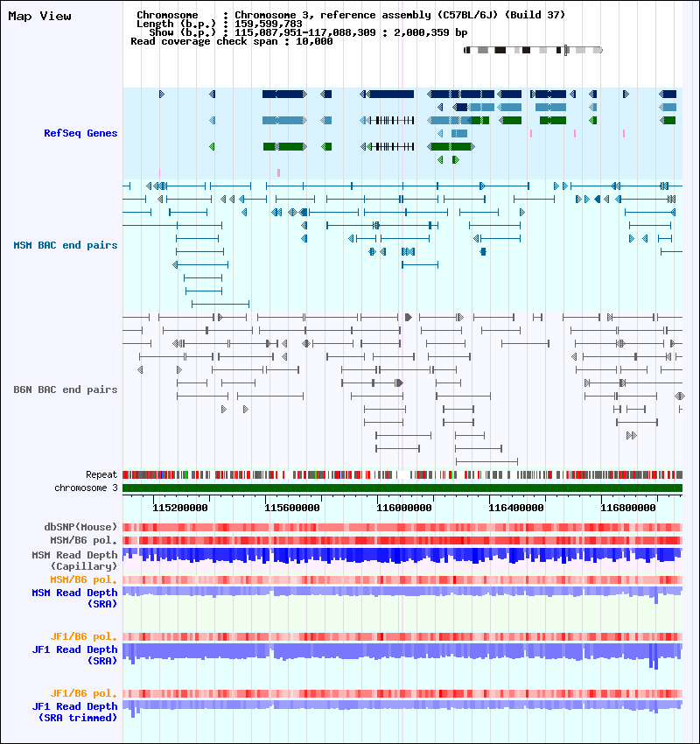700x744 pixels.
Task: Click the 115600000 ruler position
Action: [292, 508]
